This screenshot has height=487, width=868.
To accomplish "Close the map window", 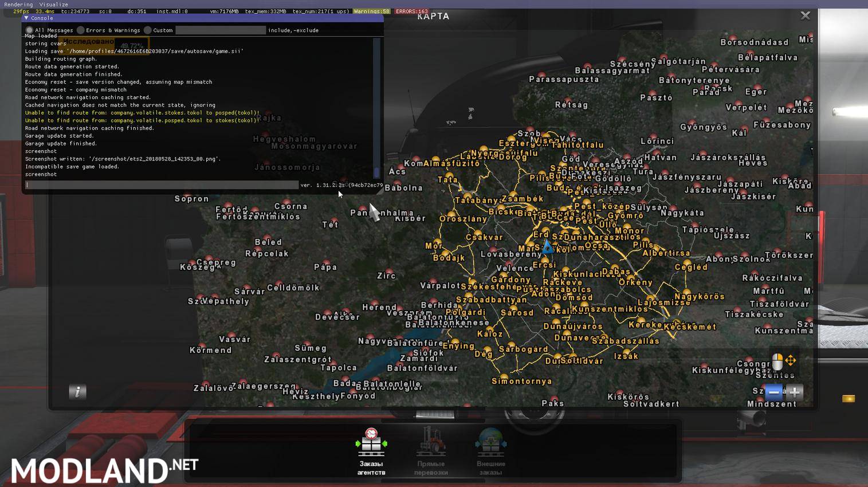I will point(805,15).
